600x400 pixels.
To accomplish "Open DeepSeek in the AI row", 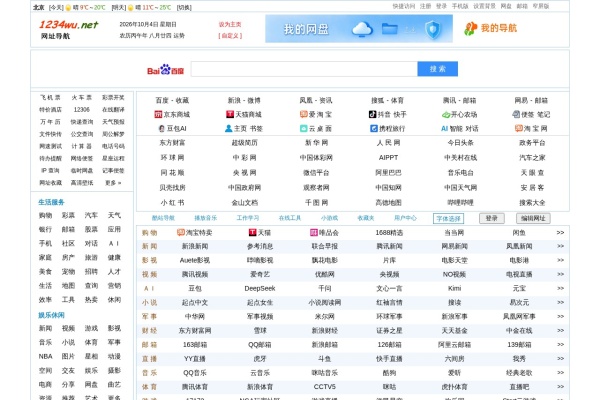I will tap(260, 289).
